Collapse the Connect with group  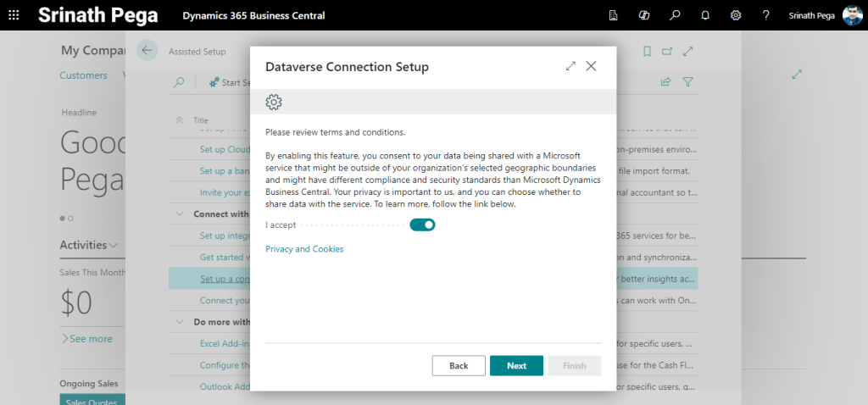click(180, 214)
